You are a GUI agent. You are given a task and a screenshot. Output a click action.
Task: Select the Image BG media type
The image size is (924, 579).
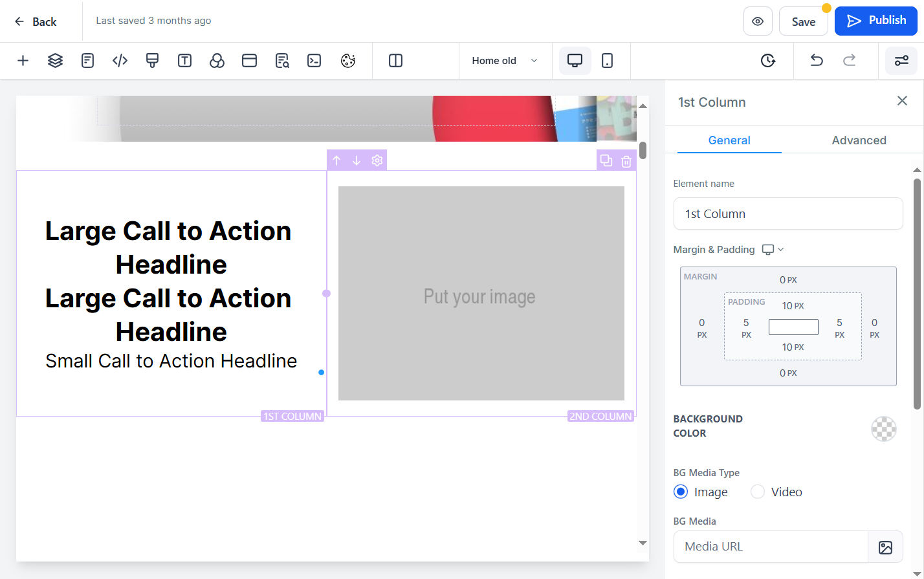681,492
